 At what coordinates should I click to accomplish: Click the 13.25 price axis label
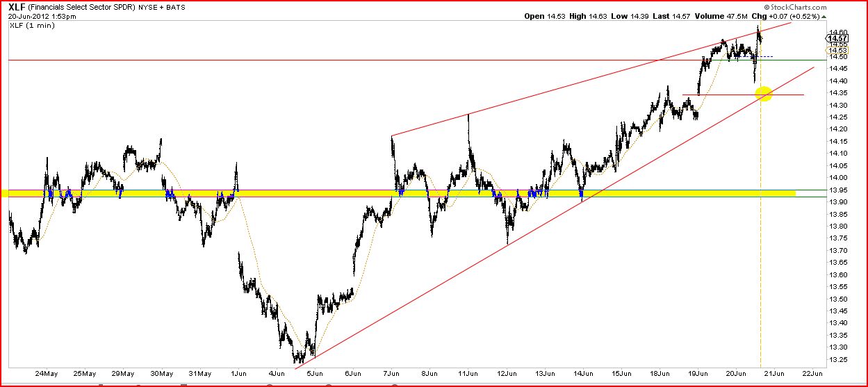click(837, 359)
